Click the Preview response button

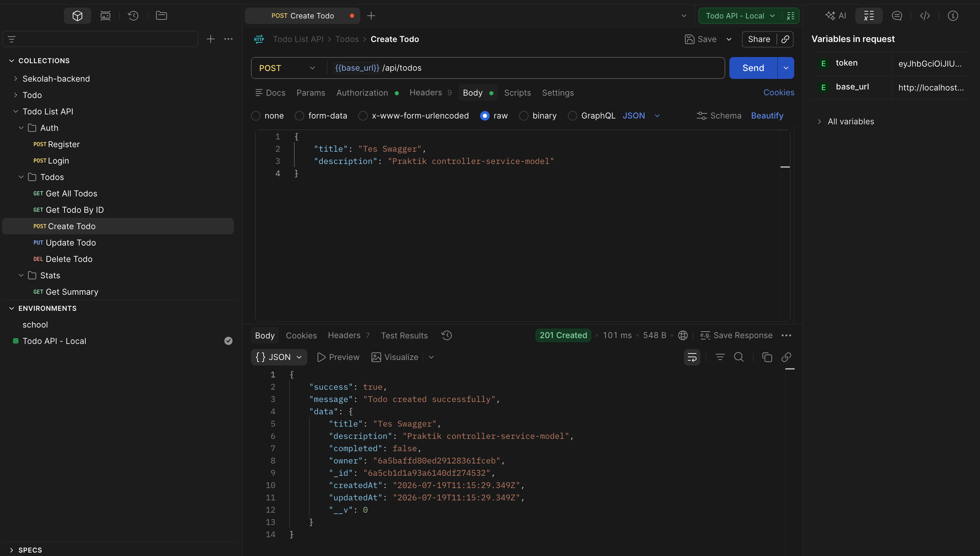pyautogui.click(x=338, y=357)
